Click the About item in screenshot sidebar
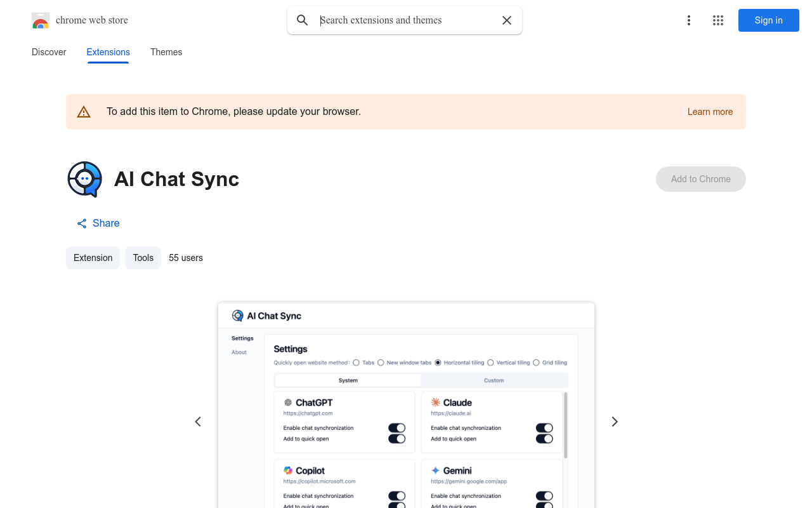812x508 pixels. pyautogui.click(x=239, y=352)
